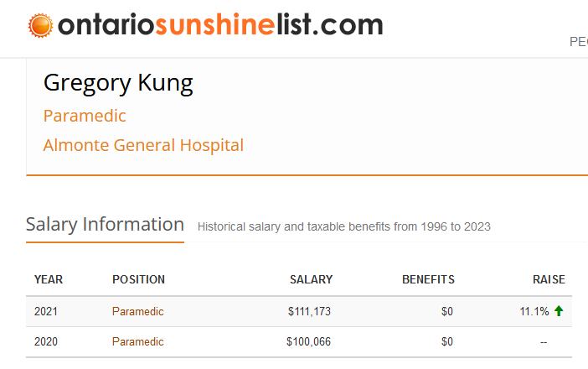Sort by the RAISE column header

click(549, 279)
